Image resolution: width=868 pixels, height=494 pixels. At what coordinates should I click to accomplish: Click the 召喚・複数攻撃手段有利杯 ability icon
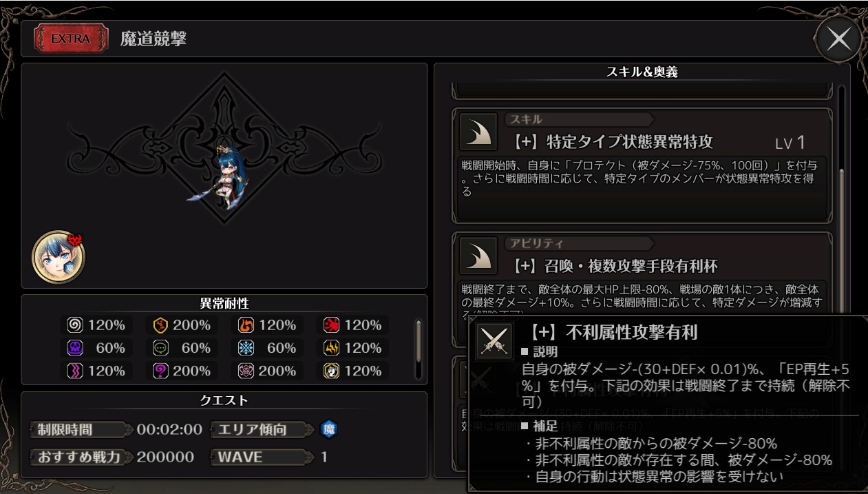[478, 256]
